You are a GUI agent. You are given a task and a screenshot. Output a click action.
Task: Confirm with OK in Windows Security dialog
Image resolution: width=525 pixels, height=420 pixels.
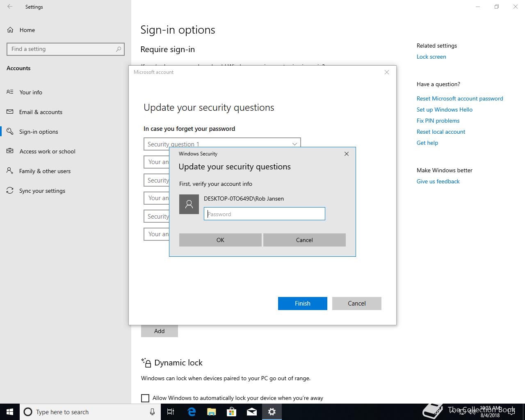coord(220,240)
